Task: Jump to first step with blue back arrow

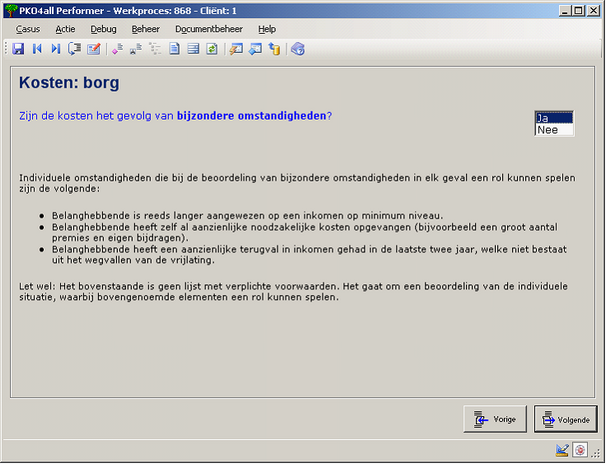Action: [x=37, y=49]
